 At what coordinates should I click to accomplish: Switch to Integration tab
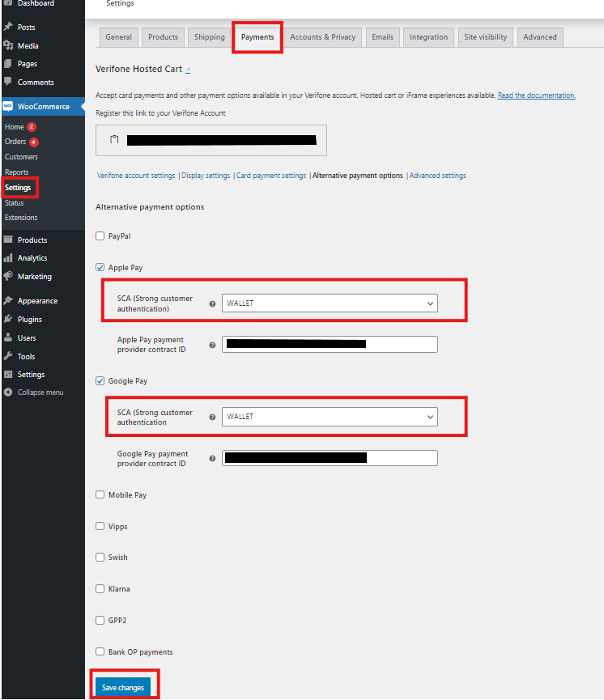coord(428,37)
